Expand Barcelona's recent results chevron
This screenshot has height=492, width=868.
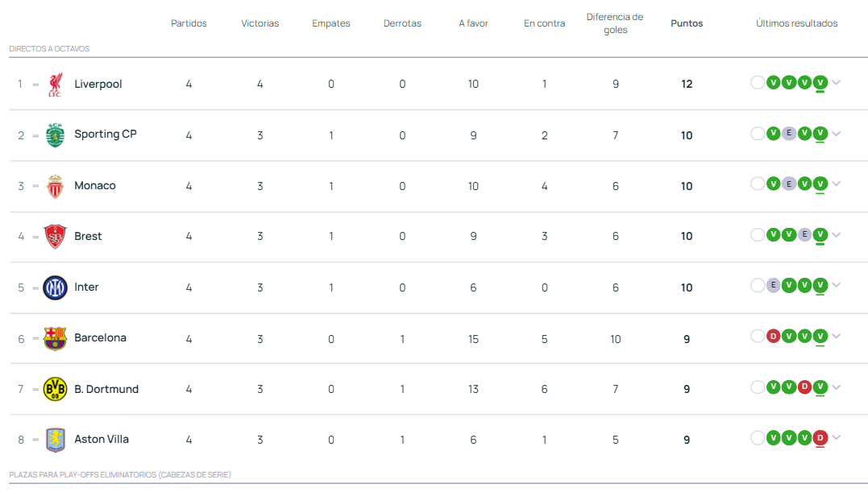tap(837, 336)
